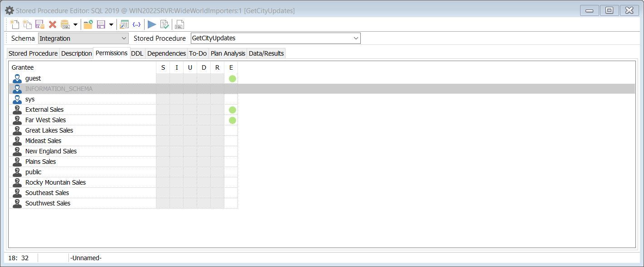644x267 pixels.
Task: Click the SQL document icon at toolbar end
Action: coord(179,24)
